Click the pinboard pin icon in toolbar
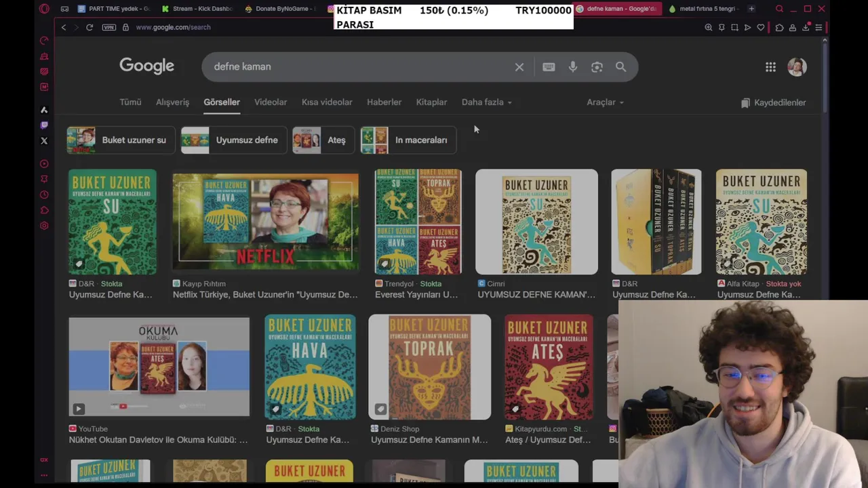The height and width of the screenshot is (488, 868). pos(722,27)
